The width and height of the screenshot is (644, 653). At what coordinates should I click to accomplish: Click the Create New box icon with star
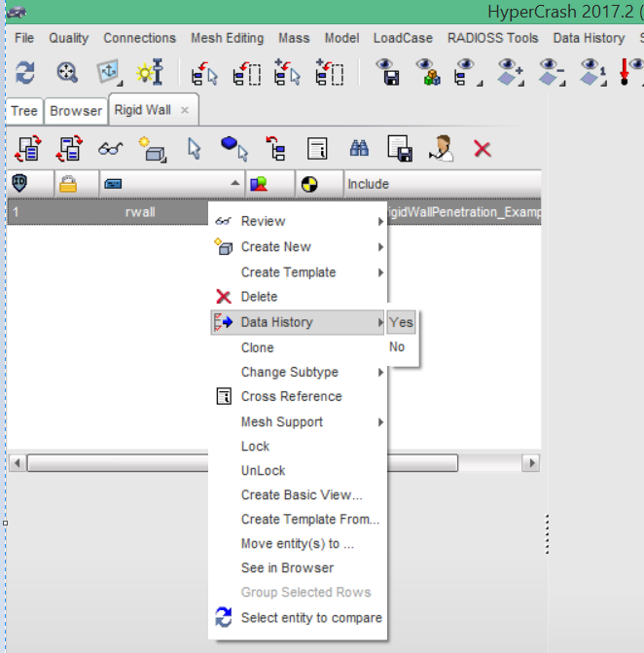[153, 149]
